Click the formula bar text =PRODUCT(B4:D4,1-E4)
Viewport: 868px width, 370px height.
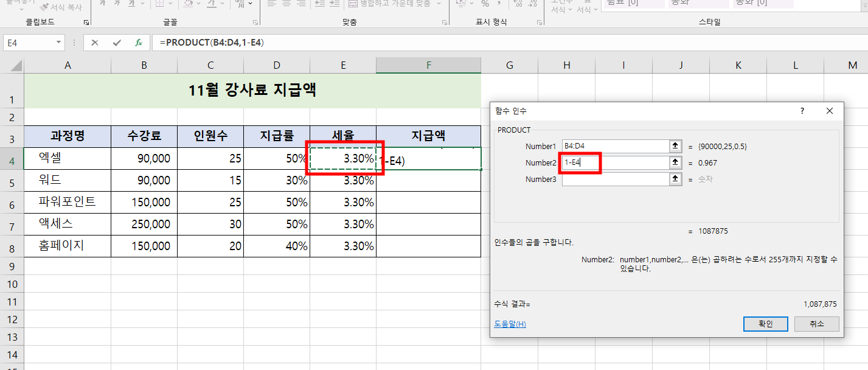211,43
